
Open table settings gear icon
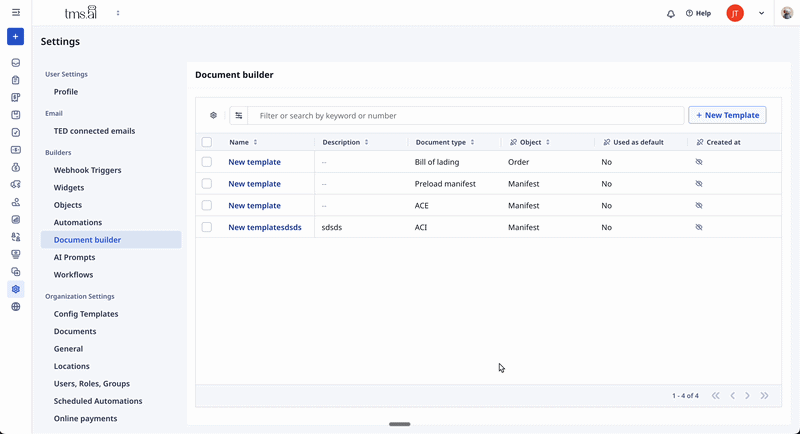click(x=213, y=115)
